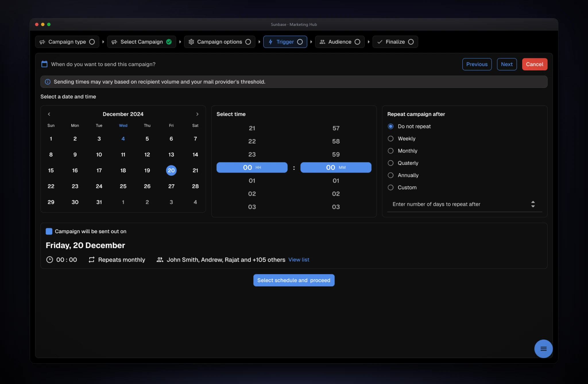Click the December 2024 month title
The width and height of the screenshot is (588, 384).
[x=123, y=114]
